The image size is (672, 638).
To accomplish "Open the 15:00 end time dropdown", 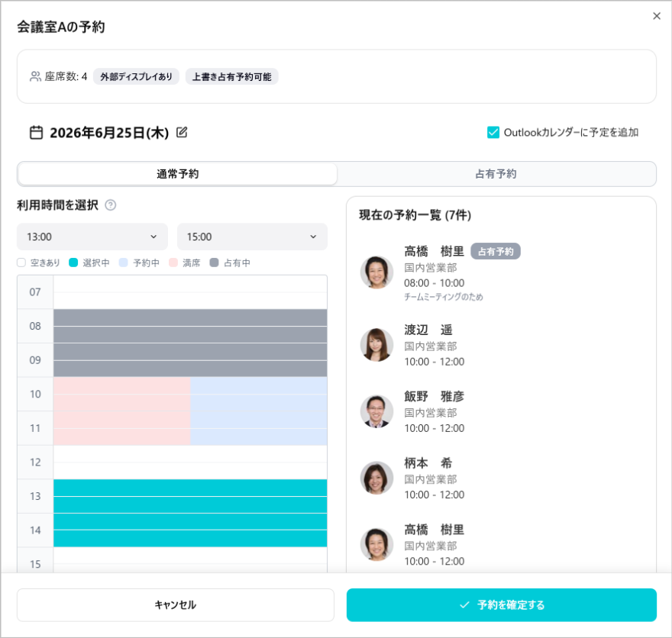I will 252,237.
